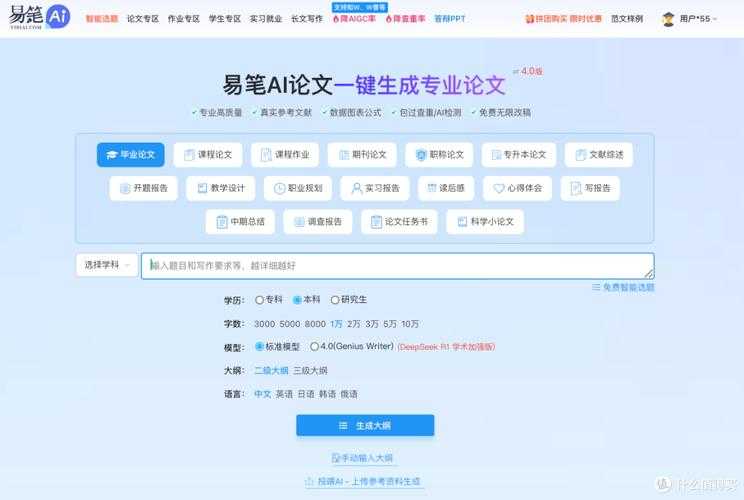The height and width of the screenshot is (500, 744).
Task: Click the gift icon beside 拼团购买
Action: point(530,19)
